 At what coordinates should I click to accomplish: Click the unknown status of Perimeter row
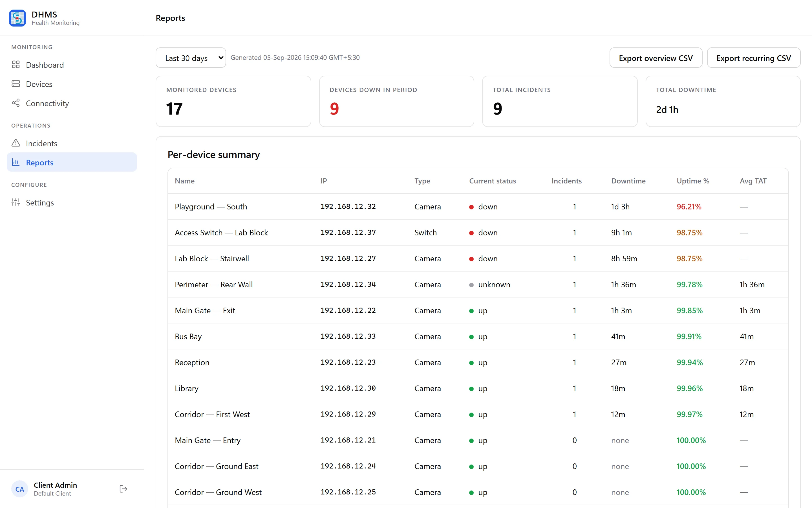489,284
